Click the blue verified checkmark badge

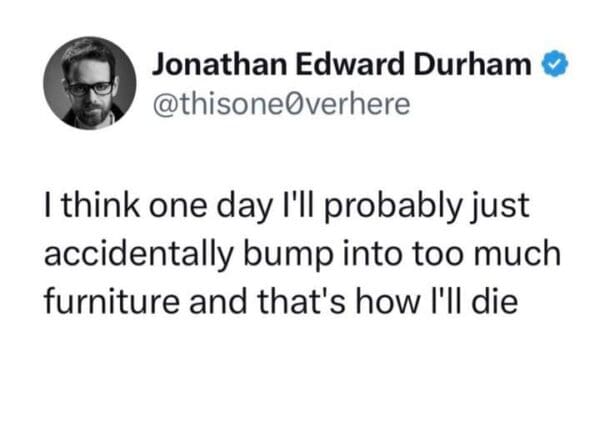point(555,67)
